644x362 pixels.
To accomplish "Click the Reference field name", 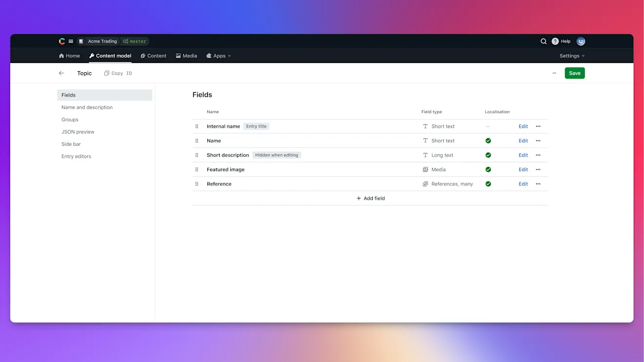I will tap(219, 184).
